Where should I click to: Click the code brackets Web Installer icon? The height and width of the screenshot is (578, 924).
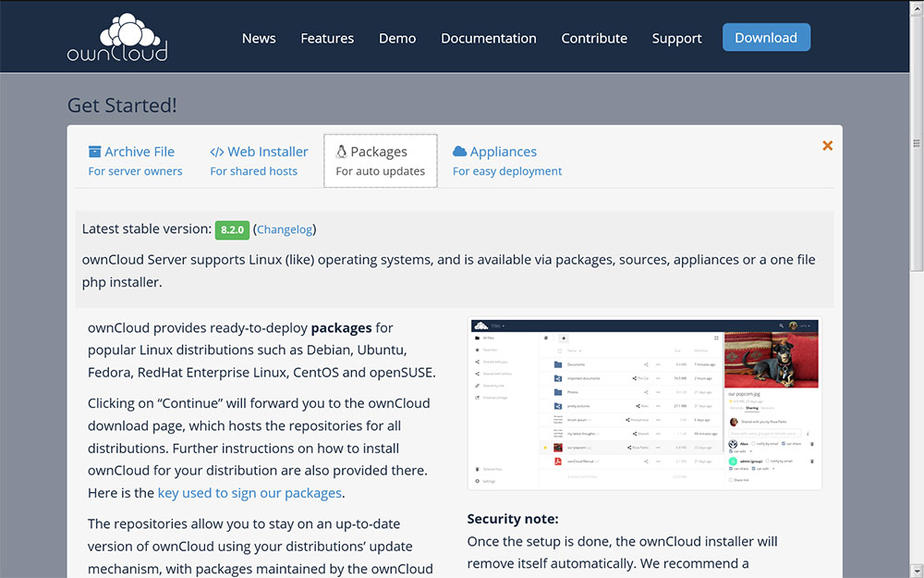[x=217, y=152]
